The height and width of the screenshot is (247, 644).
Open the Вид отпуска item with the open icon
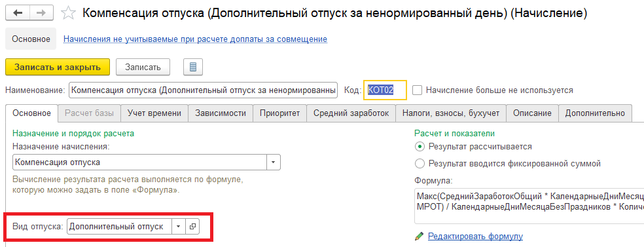coord(192,226)
